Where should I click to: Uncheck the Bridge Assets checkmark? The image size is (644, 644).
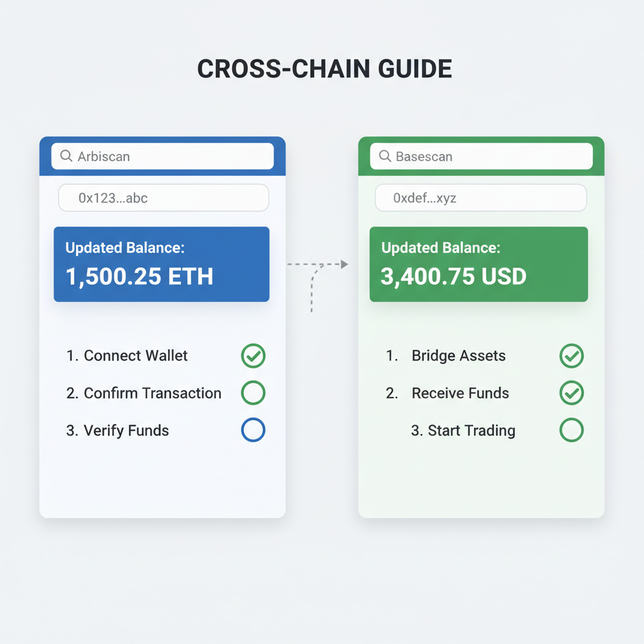(572, 356)
